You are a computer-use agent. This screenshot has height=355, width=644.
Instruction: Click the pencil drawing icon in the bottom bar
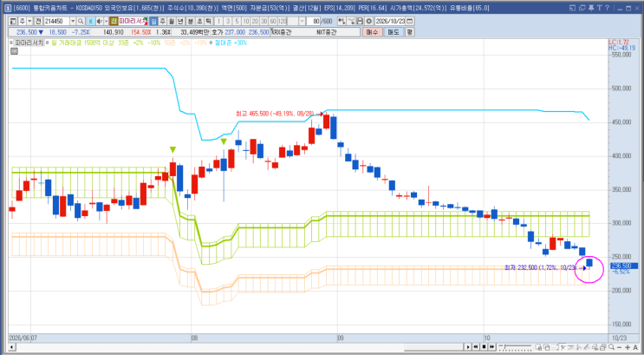pos(587,347)
